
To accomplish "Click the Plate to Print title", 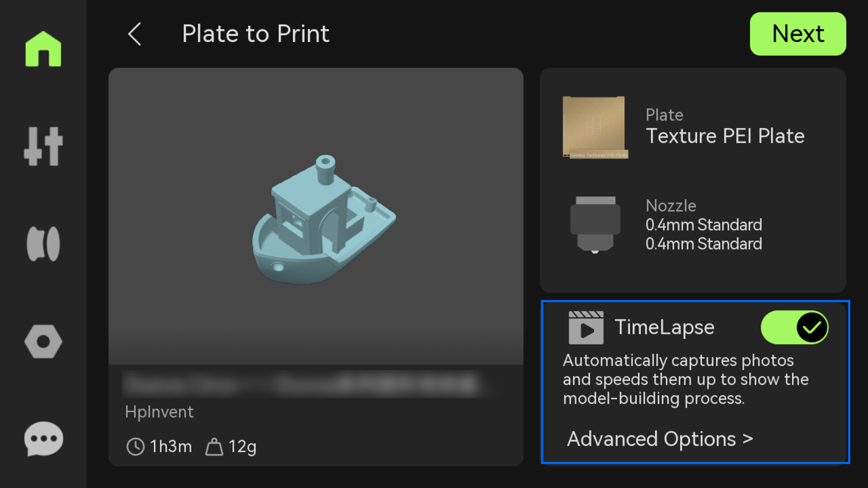I will click(256, 34).
